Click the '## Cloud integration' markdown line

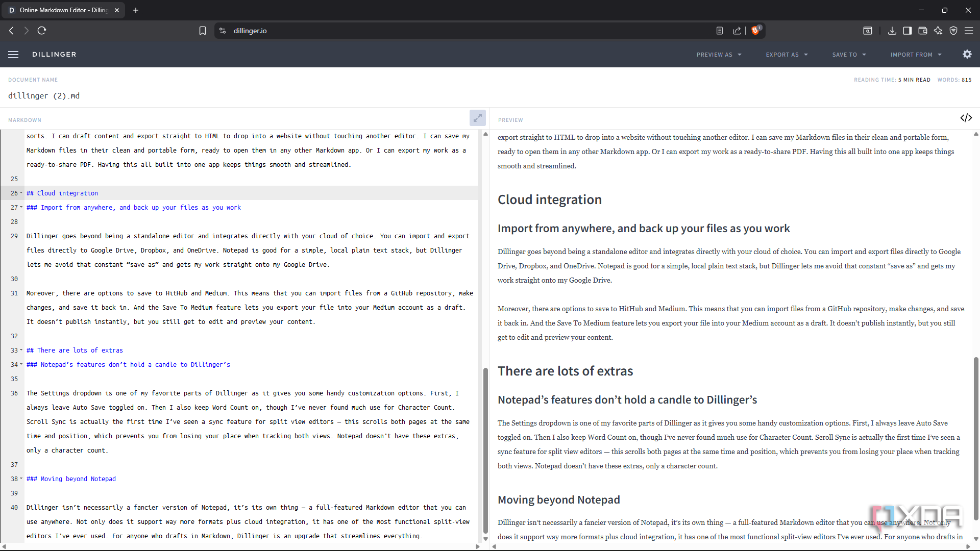(x=62, y=193)
